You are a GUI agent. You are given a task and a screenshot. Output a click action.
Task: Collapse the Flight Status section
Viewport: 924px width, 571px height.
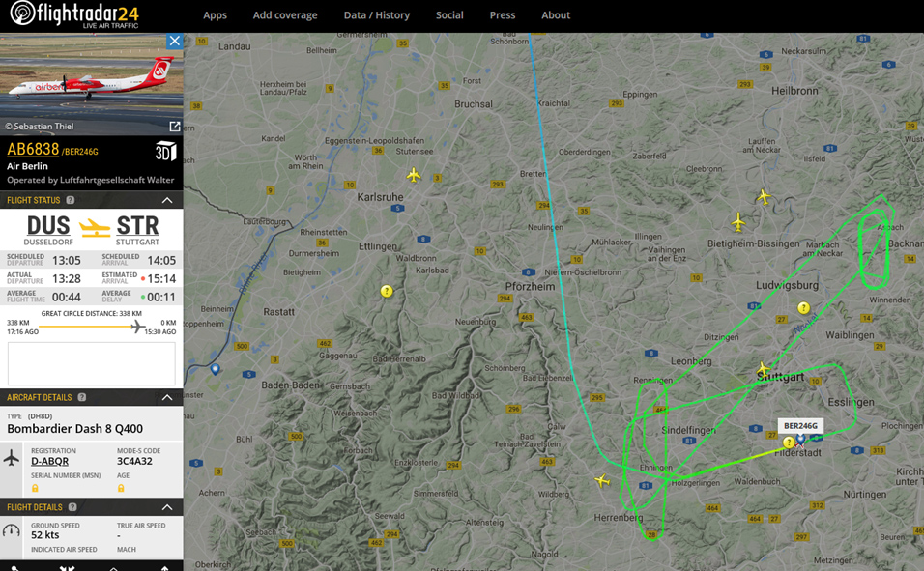[167, 200]
